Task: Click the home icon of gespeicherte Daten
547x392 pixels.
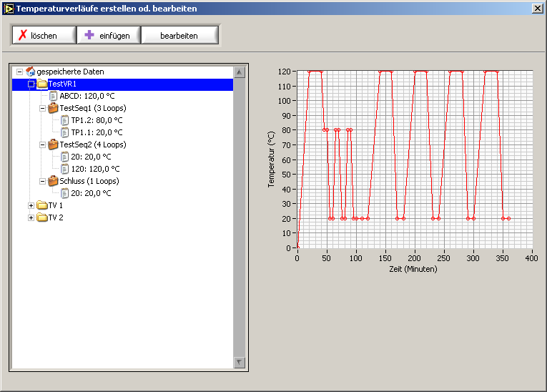Action: [30, 72]
